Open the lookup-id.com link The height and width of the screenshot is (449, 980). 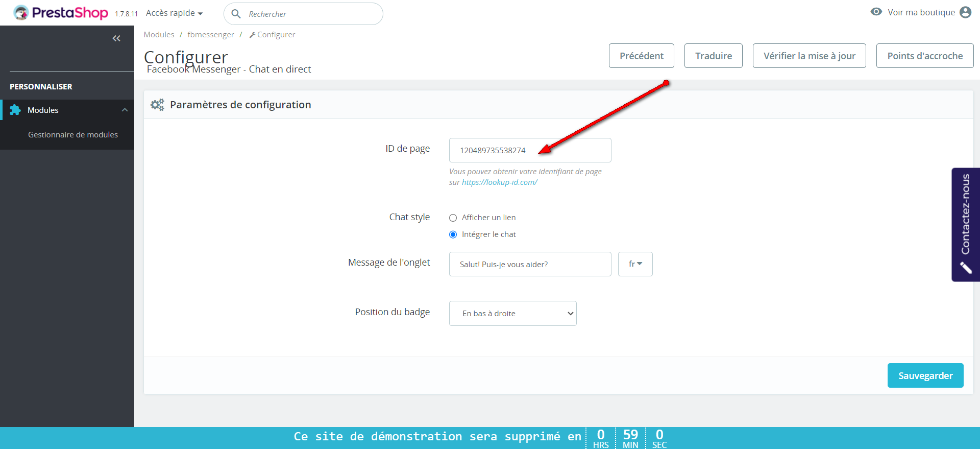tap(500, 182)
